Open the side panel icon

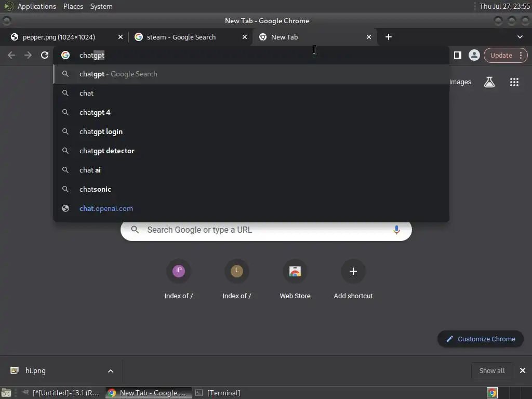(x=457, y=55)
